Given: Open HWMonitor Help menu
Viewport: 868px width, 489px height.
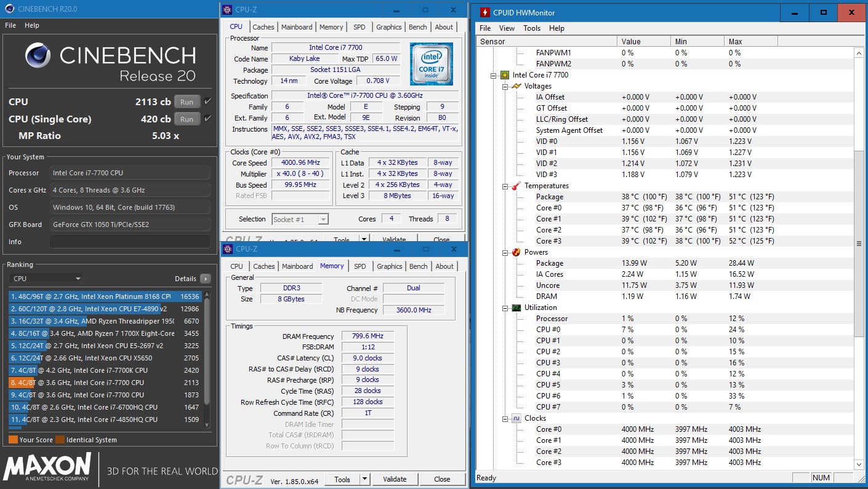Looking at the screenshot, I should (x=557, y=28).
